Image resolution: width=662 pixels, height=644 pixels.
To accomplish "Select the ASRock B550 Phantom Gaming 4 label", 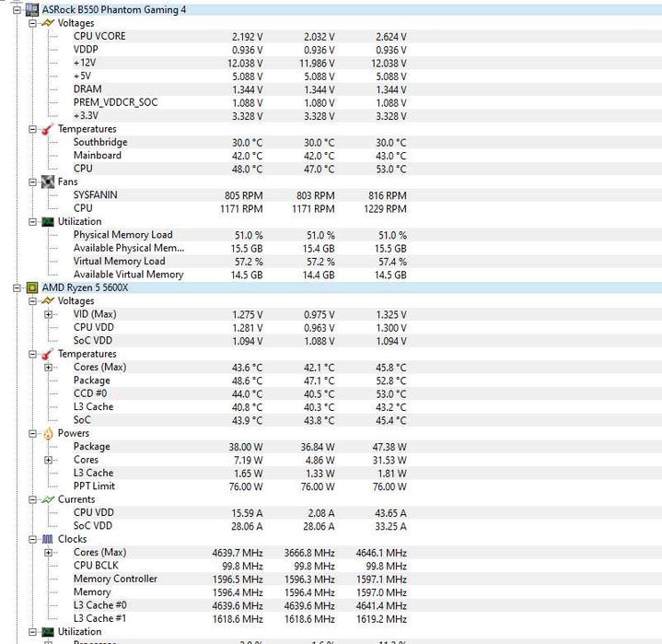I will pyautogui.click(x=113, y=10).
